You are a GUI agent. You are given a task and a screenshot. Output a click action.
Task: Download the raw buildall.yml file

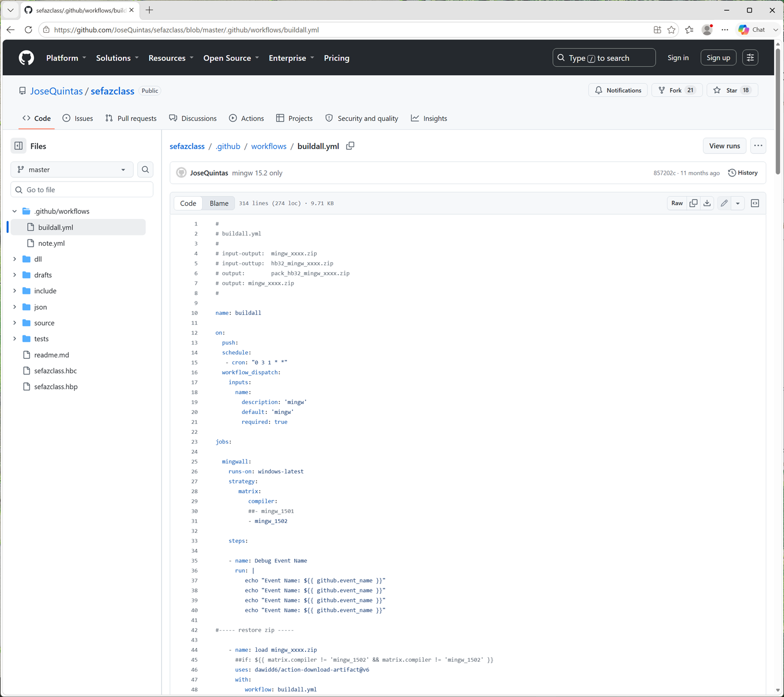(x=707, y=203)
